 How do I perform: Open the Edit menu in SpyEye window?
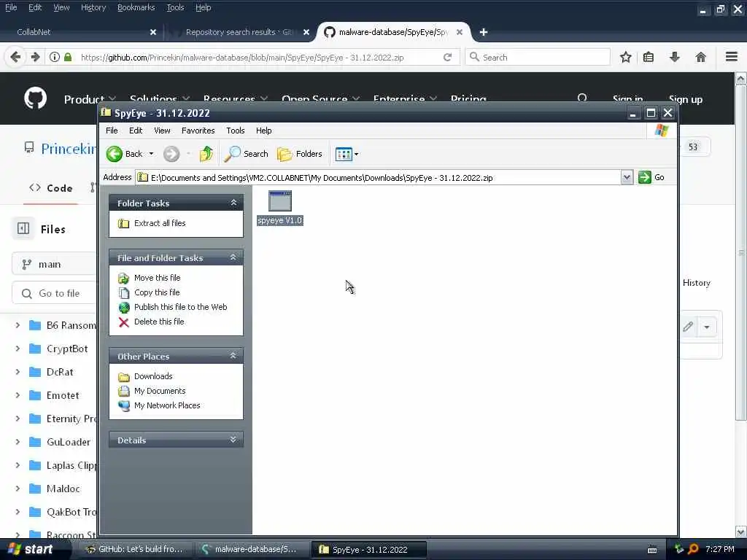(x=136, y=131)
